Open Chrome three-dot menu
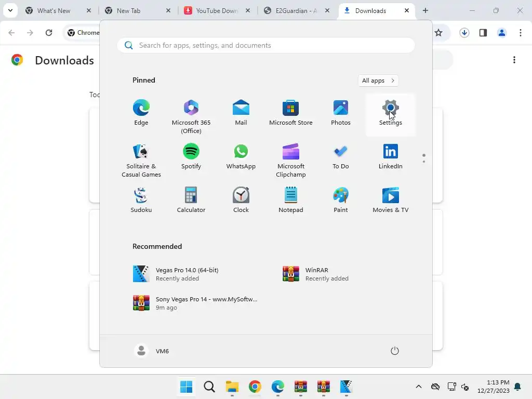Image resolution: width=532 pixels, height=399 pixels. 521,33
